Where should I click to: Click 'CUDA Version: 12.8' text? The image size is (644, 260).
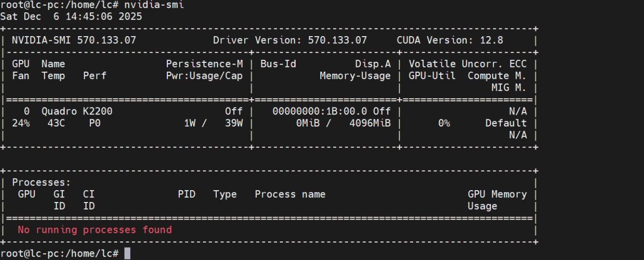[x=450, y=40]
